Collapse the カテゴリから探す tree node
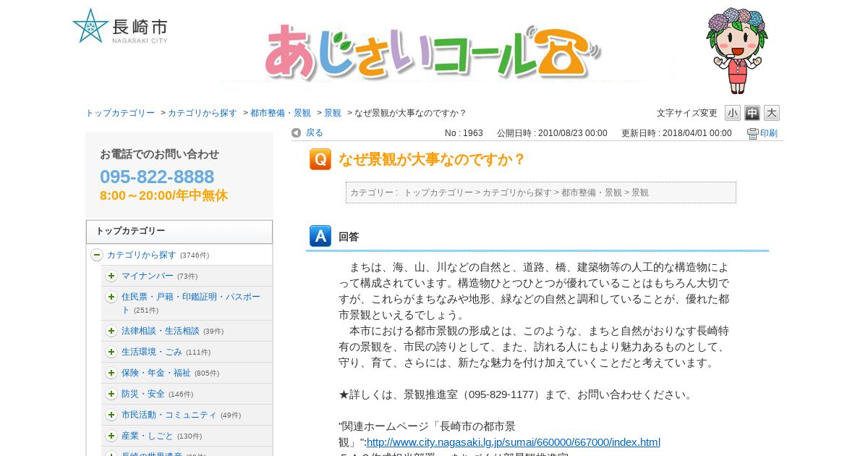 coord(97,255)
